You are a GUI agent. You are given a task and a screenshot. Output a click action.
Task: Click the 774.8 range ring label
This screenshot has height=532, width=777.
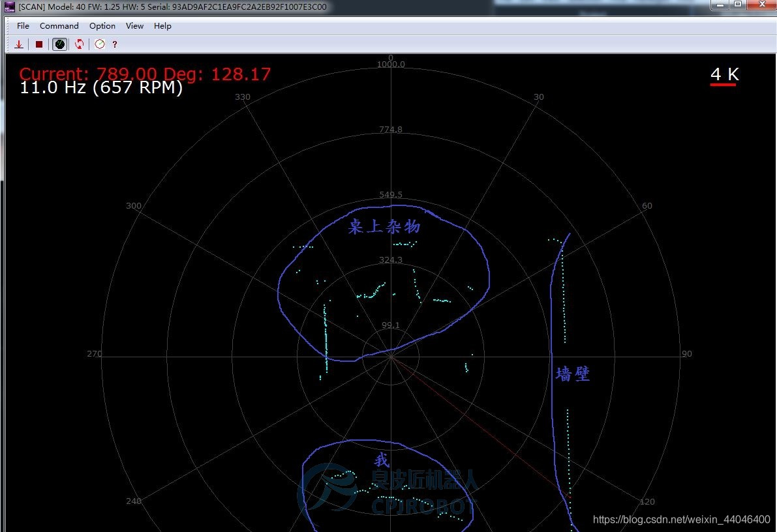point(391,130)
